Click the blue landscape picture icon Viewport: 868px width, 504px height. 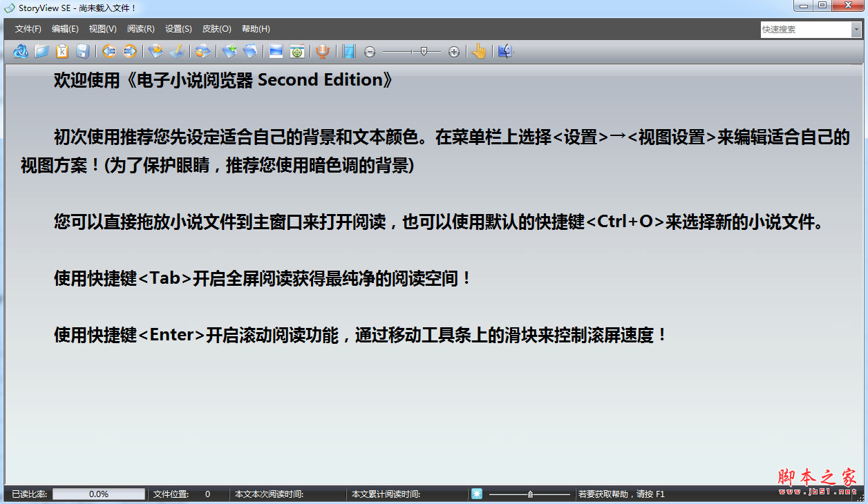[276, 51]
